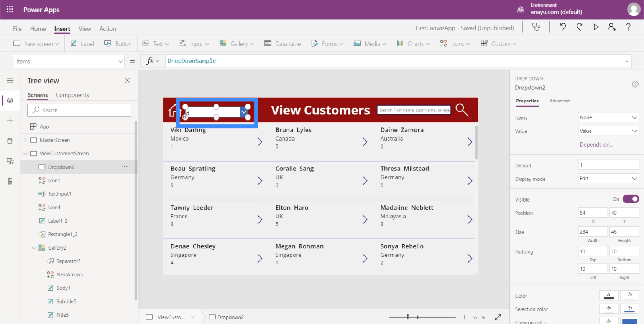Viewport: 644px width, 324px height.
Task: Open the Action tab
Action: (107, 28)
